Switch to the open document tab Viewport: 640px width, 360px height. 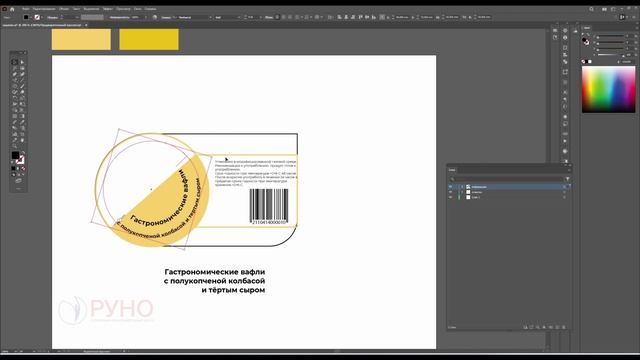42,25
